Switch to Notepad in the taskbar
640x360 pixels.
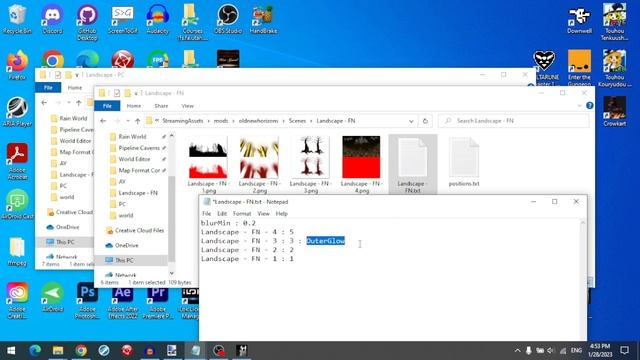tap(196, 351)
